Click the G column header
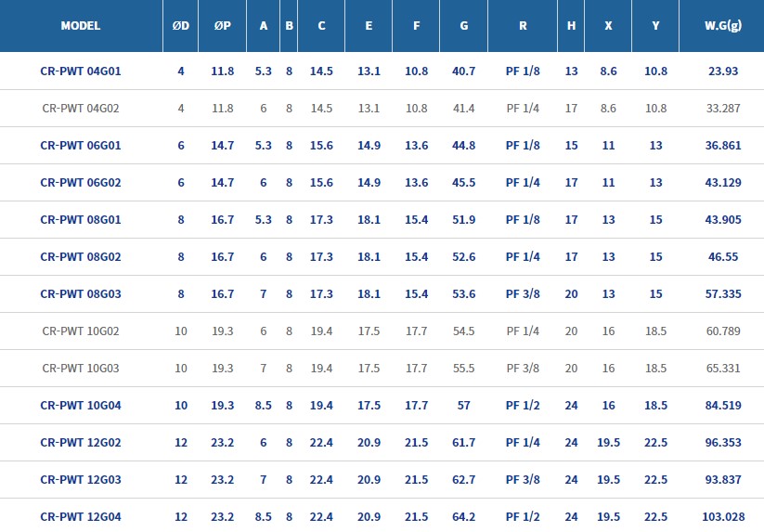Viewport: 764px width, 532px height. tap(463, 26)
